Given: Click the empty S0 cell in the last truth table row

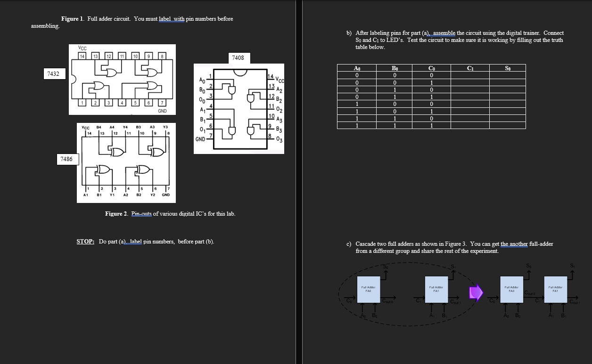Looking at the screenshot, I should [x=508, y=126].
